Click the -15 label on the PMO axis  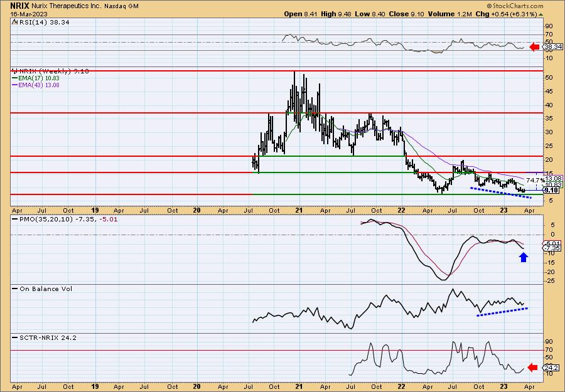[549, 262]
